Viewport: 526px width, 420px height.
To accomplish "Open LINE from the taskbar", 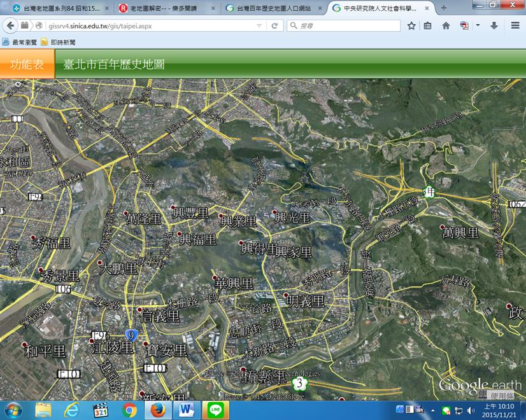I will coord(216,410).
